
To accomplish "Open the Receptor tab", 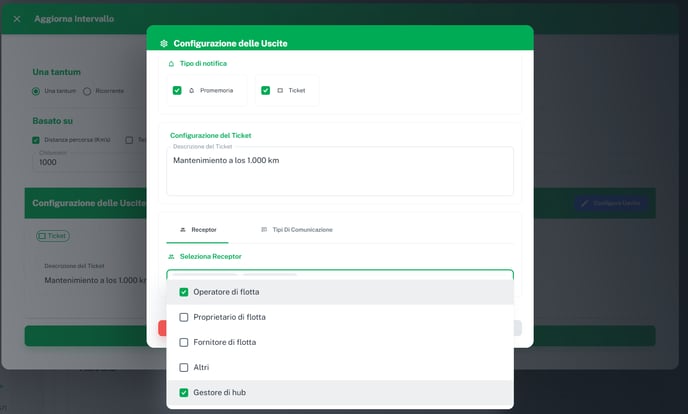I will [197, 229].
